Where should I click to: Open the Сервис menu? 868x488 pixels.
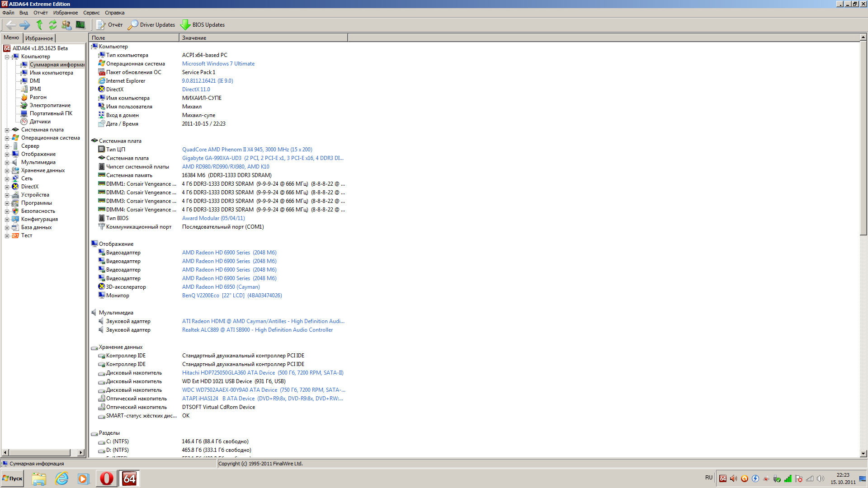point(91,13)
